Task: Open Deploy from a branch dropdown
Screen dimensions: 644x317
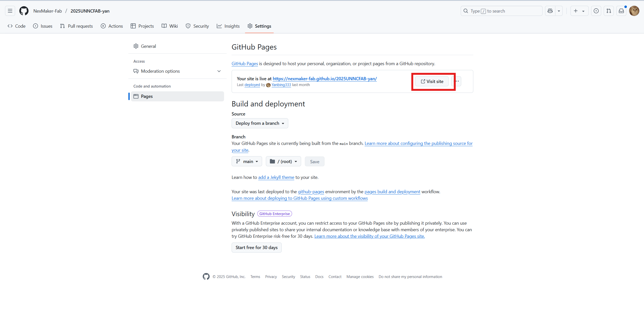Action: [260, 123]
